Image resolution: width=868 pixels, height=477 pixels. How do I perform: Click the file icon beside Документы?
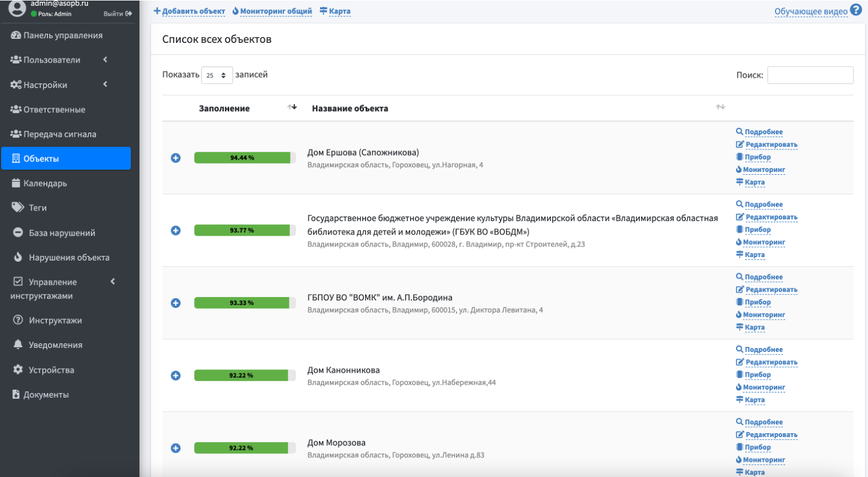[16, 394]
